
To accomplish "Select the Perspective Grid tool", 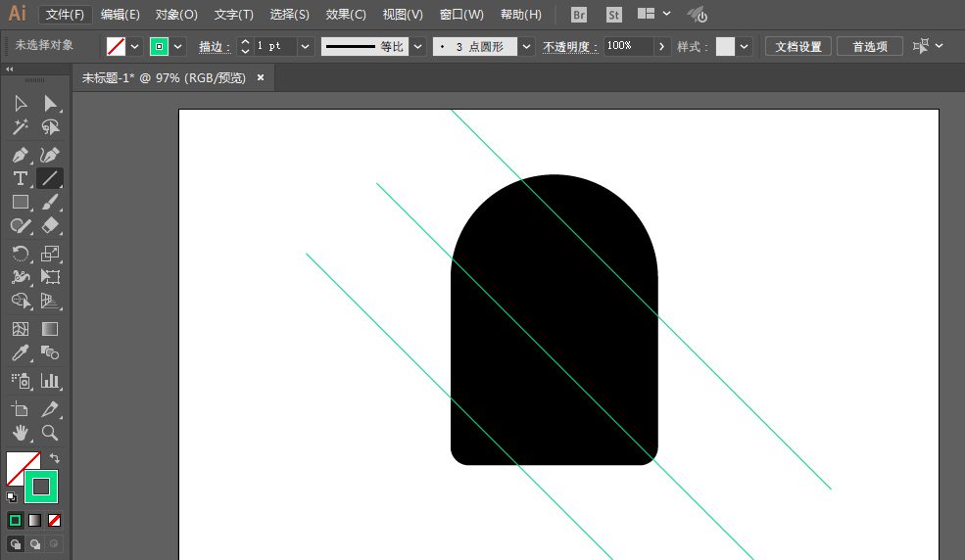I will [x=50, y=301].
